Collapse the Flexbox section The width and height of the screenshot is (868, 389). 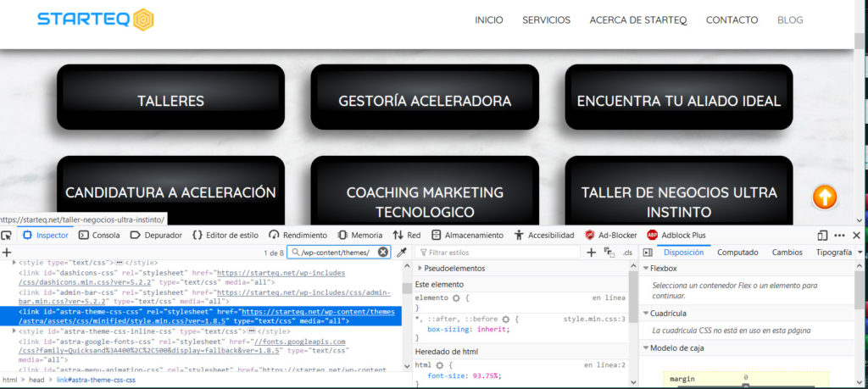(645, 269)
